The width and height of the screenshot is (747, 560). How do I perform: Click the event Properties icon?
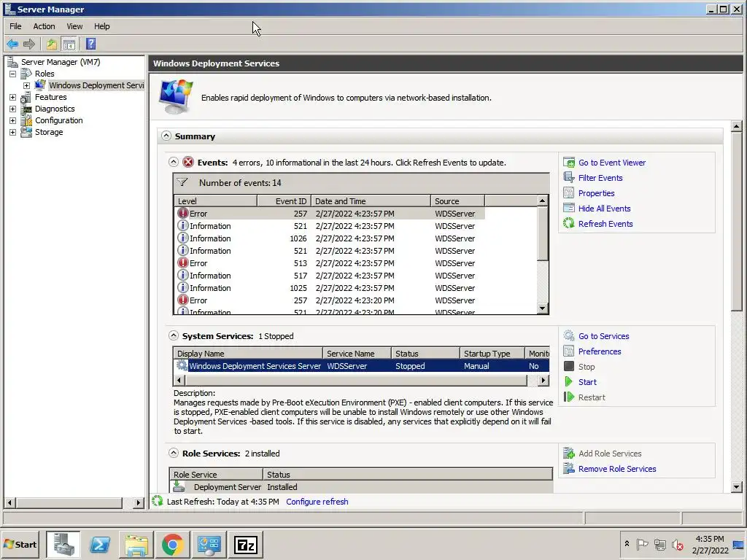[x=569, y=192]
